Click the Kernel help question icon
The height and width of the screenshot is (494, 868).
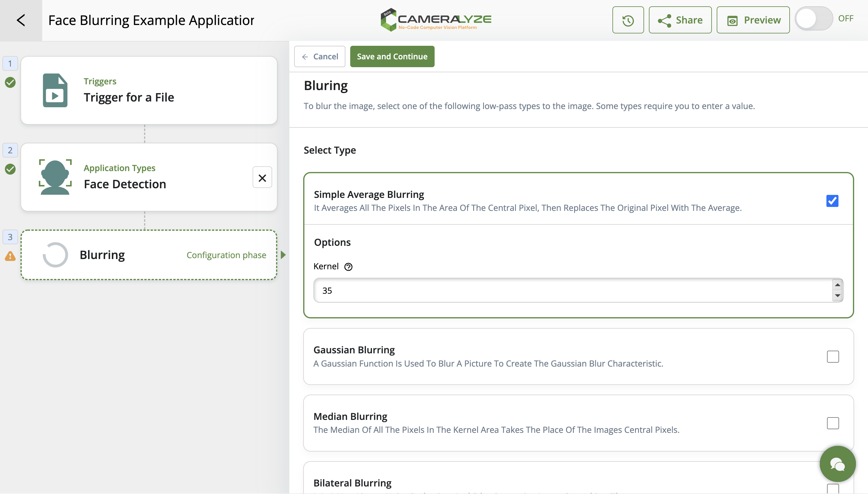[x=348, y=267]
